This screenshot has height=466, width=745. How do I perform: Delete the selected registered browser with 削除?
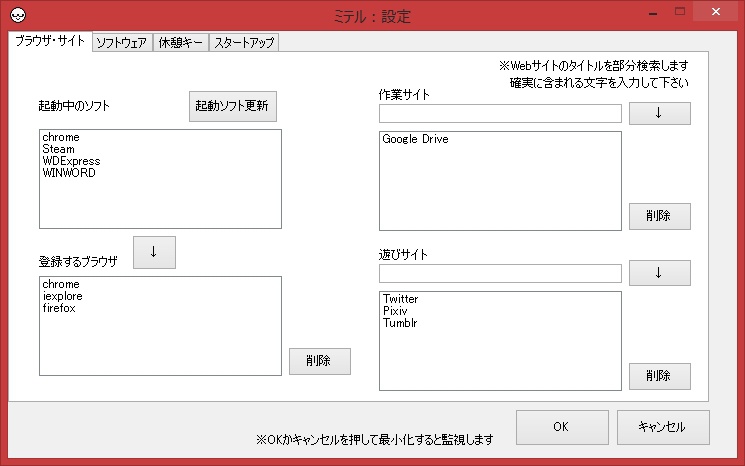click(x=320, y=361)
